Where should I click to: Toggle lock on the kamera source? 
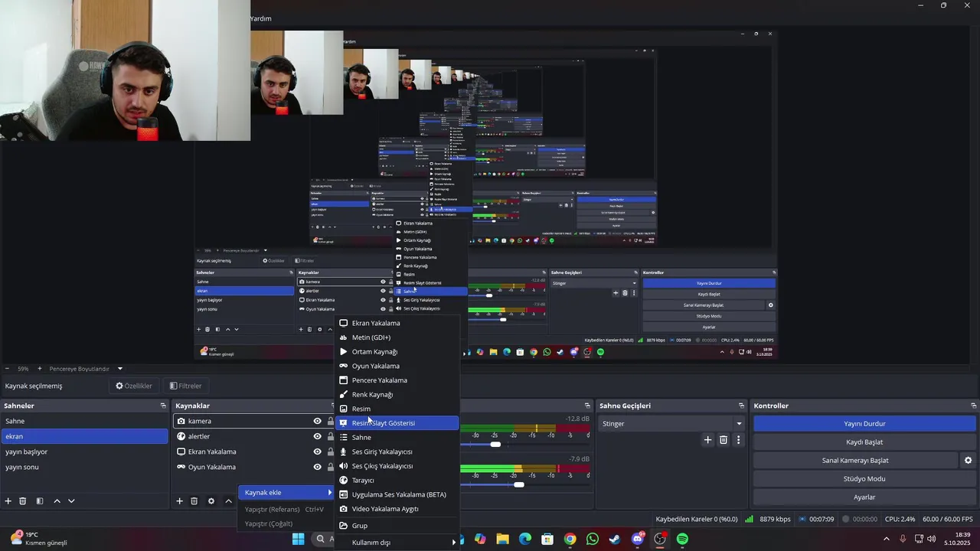(x=331, y=421)
